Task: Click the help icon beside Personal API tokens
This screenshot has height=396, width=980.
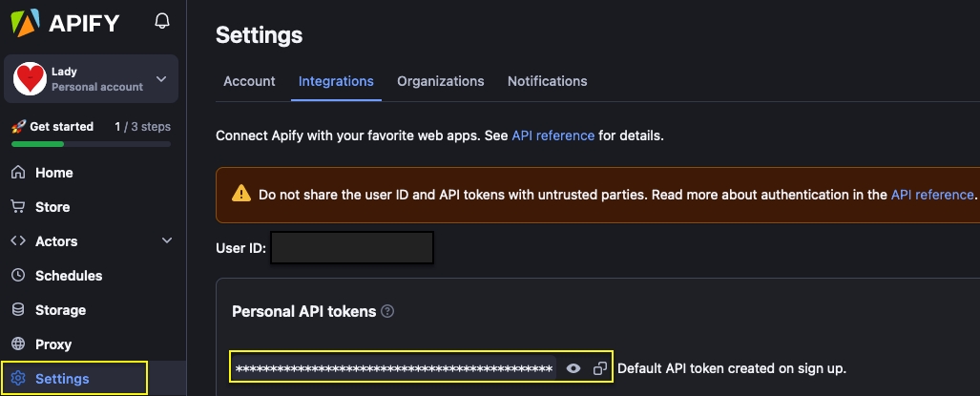Action: 388,312
